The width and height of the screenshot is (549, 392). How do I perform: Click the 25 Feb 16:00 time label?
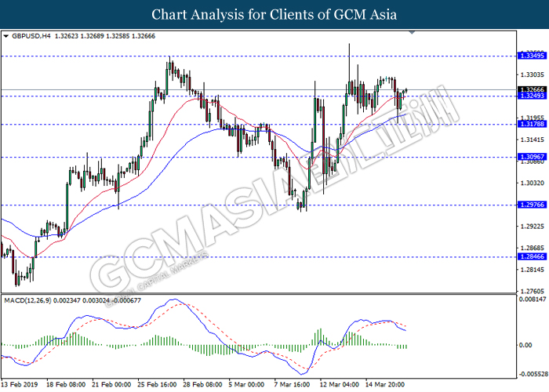[157, 384]
